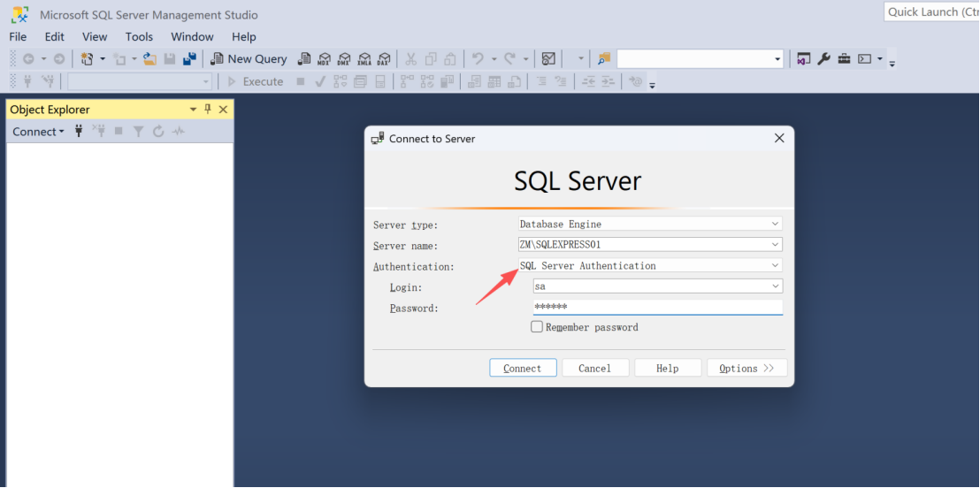Screen dimensions: 980x488
Task: Click the Undo arrow icon
Action: (x=479, y=58)
